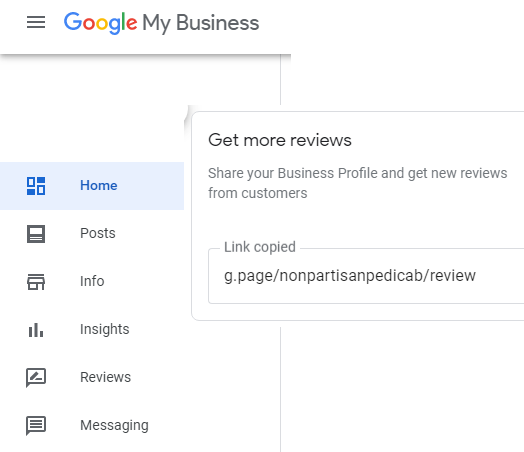This screenshot has height=452, width=524.
Task: Click the Messaging chat icon
Action: point(36,426)
